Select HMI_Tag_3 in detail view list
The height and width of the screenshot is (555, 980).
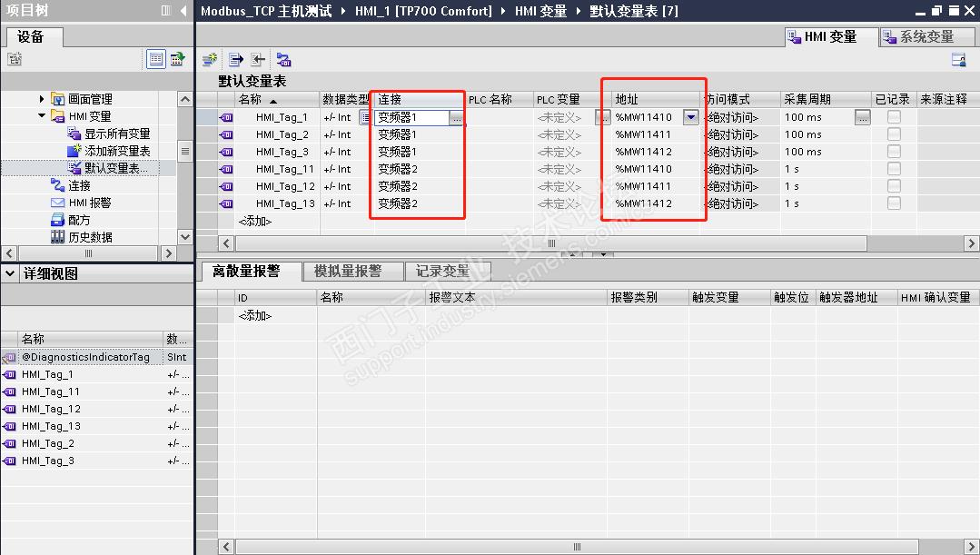pos(48,461)
